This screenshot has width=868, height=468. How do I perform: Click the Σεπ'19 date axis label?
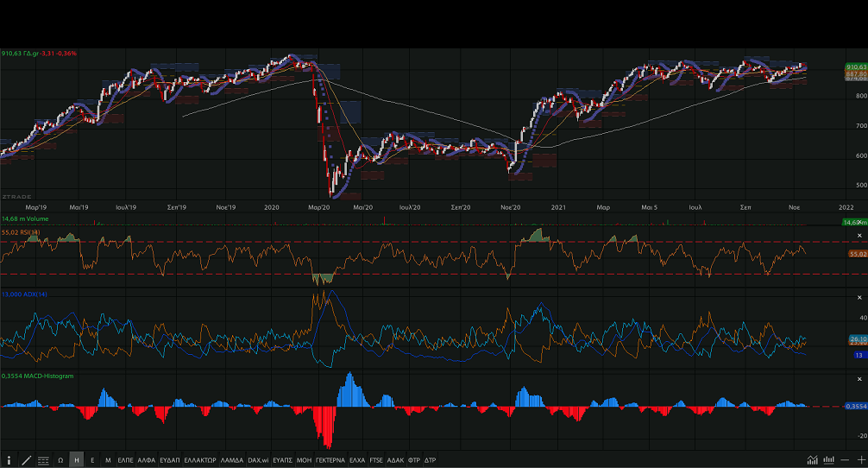click(x=177, y=207)
